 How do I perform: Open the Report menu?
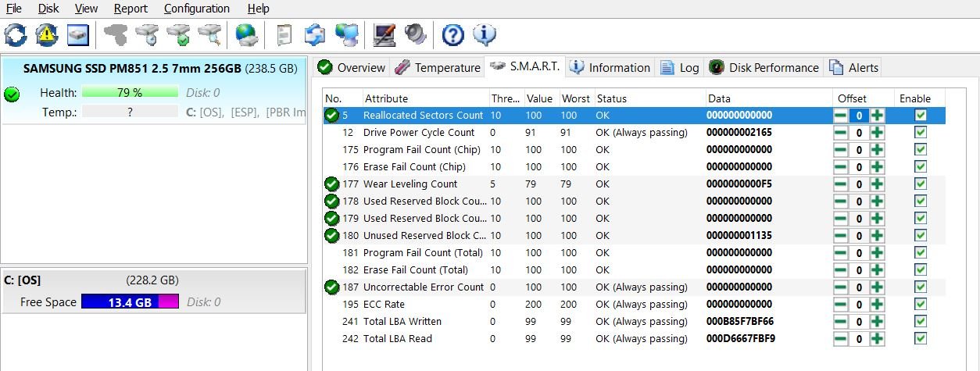[131, 9]
